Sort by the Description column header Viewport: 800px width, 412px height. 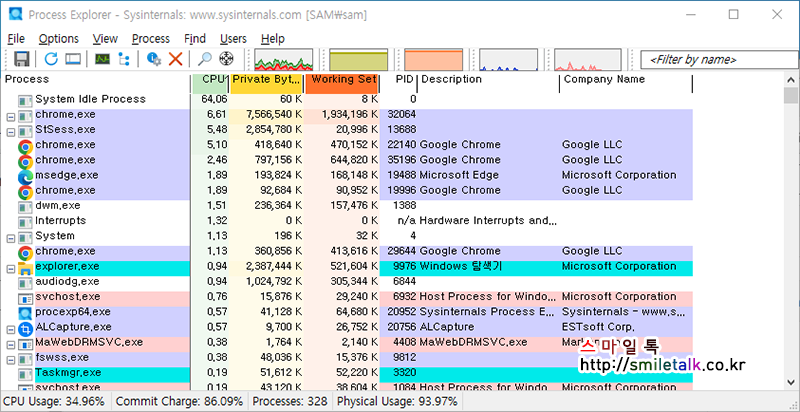point(489,83)
